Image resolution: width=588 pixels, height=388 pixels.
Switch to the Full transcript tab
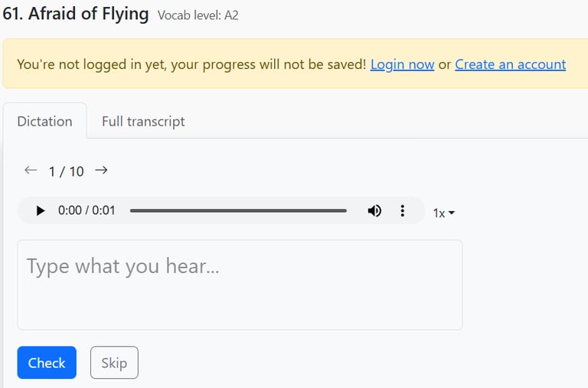(x=143, y=122)
